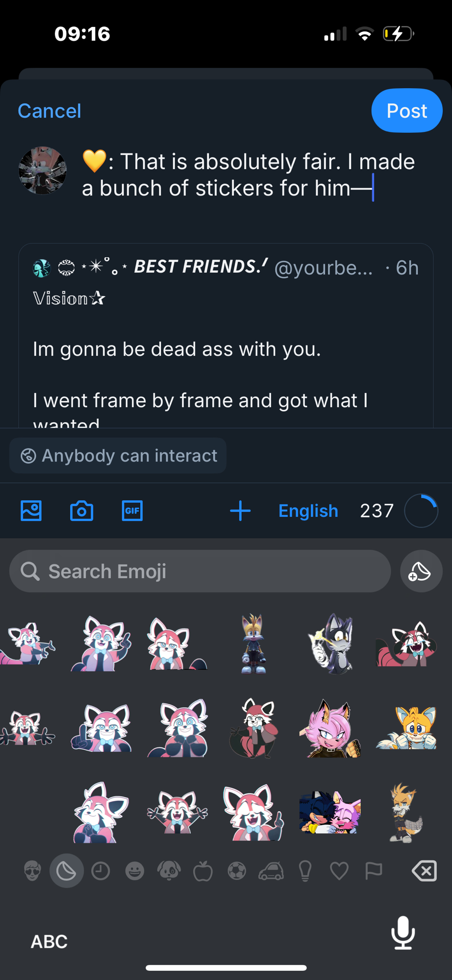
Task: Tap the add sticker button
Action: coord(421,571)
